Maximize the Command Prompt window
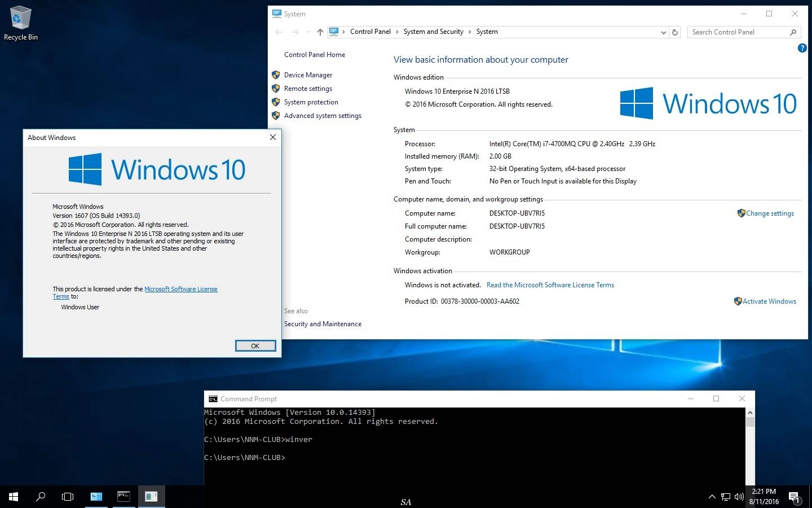The height and width of the screenshot is (508, 812). click(x=716, y=398)
